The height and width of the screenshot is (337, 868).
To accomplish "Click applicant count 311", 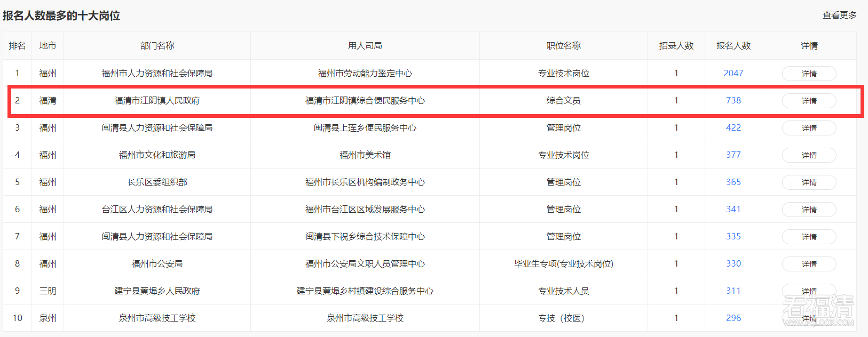I will [733, 291].
